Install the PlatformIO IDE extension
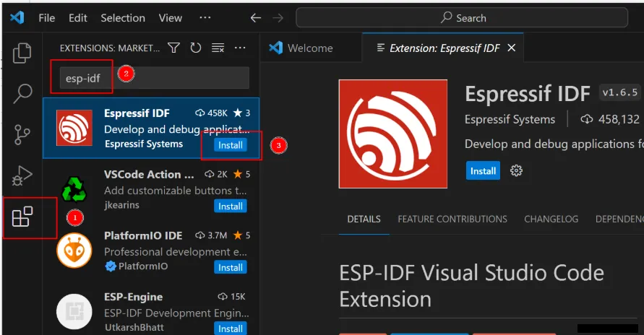This screenshot has width=644, height=335. [x=231, y=267]
